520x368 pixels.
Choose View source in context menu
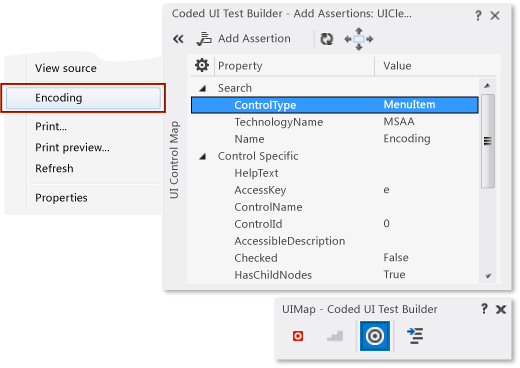[x=66, y=68]
